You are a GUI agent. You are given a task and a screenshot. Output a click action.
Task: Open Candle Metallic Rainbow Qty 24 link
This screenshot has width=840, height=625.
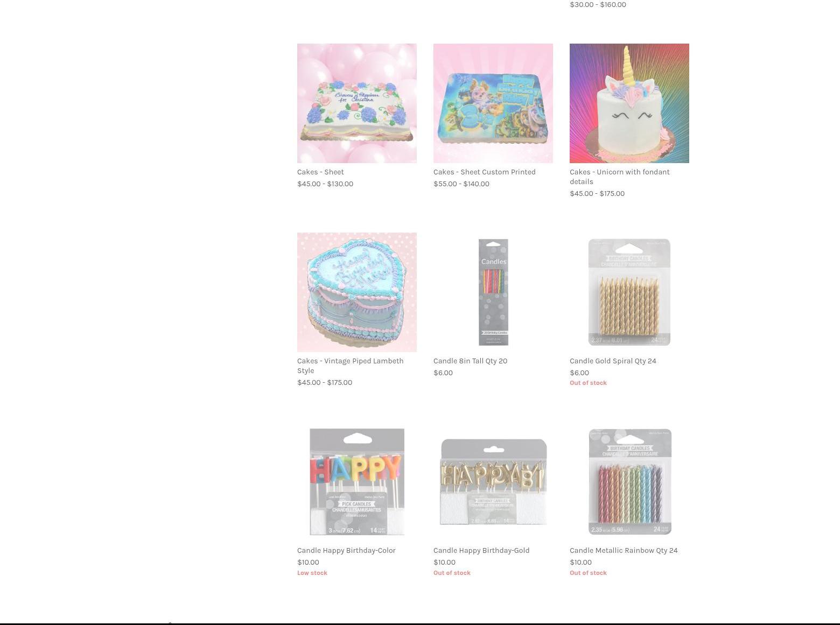(x=624, y=550)
